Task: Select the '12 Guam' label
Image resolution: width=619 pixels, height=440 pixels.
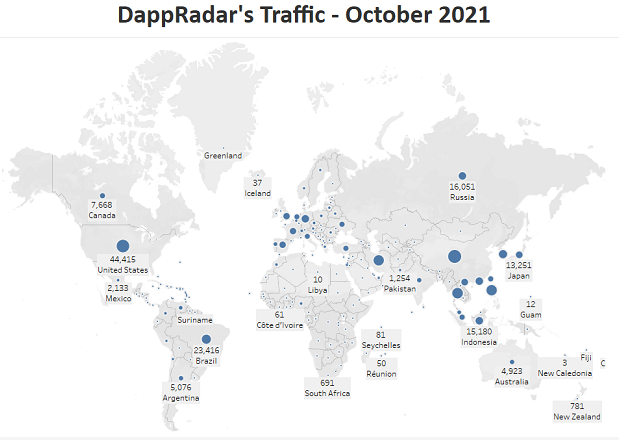Action: 531,309
